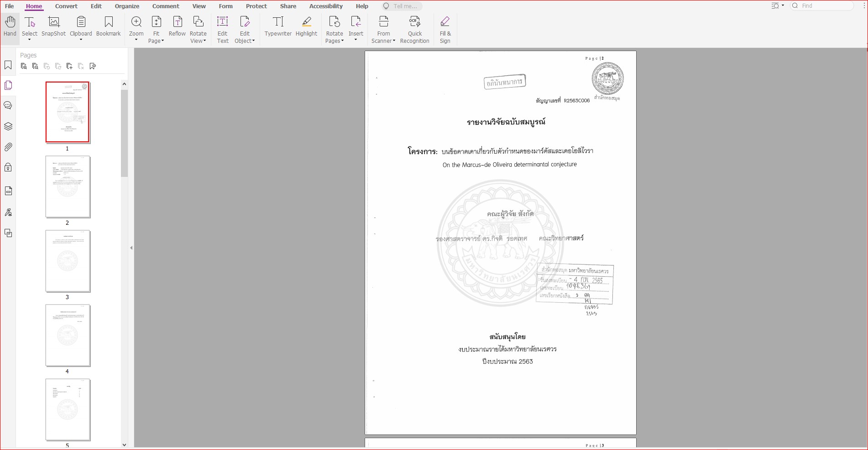868x450 pixels.
Task: Click the Zoom magnifier tool
Action: click(136, 26)
